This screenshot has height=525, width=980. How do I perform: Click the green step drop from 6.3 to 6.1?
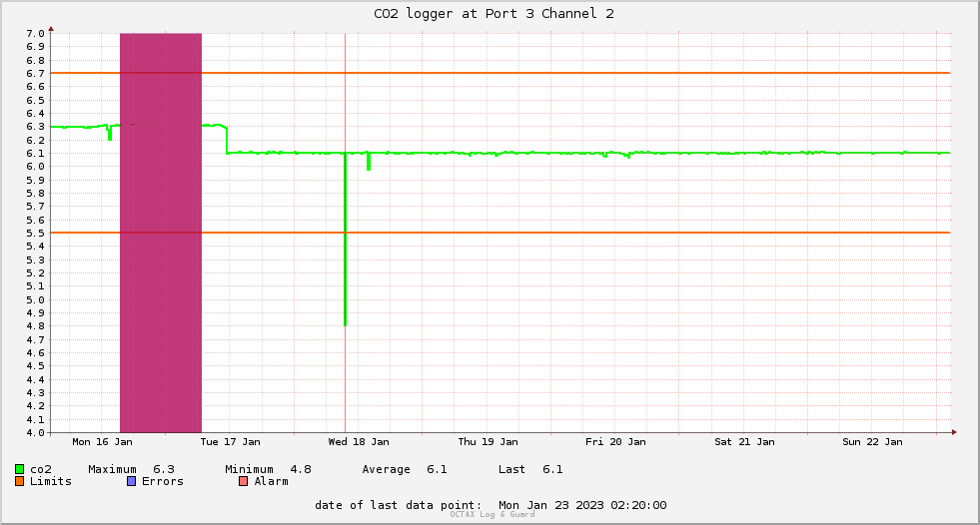[x=226, y=140]
